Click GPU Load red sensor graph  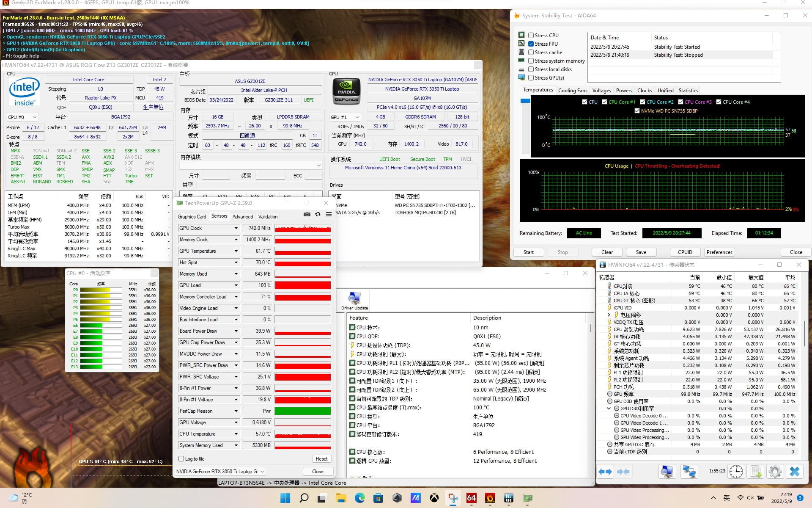click(x=303, y=285)
